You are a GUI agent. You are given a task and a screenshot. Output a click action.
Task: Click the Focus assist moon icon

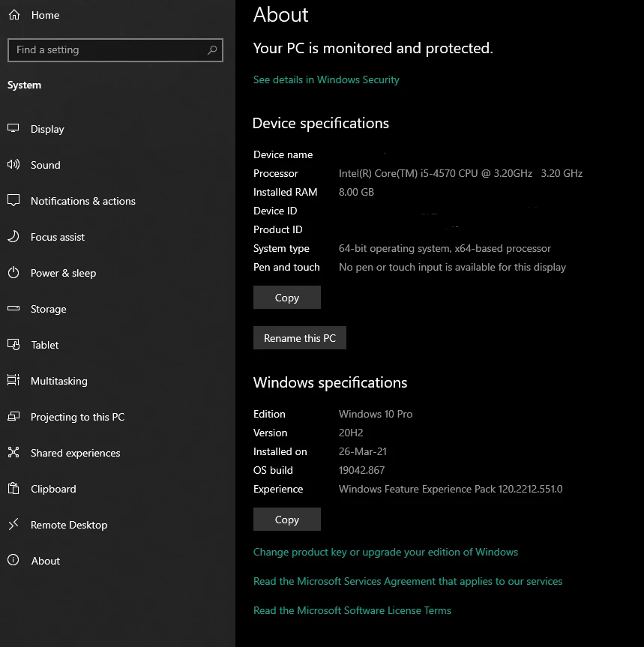[13, 236]
